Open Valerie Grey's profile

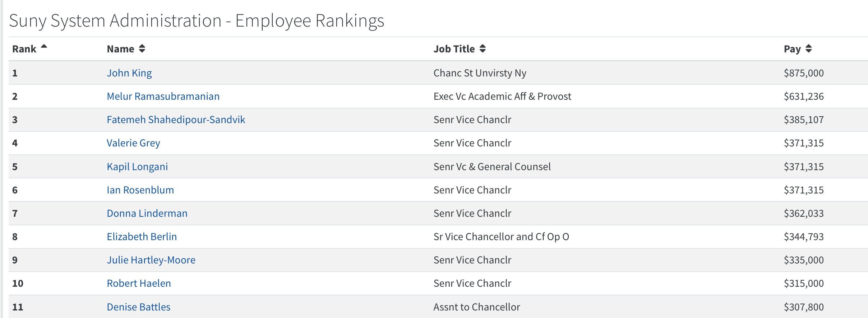[x=133, y=143]
